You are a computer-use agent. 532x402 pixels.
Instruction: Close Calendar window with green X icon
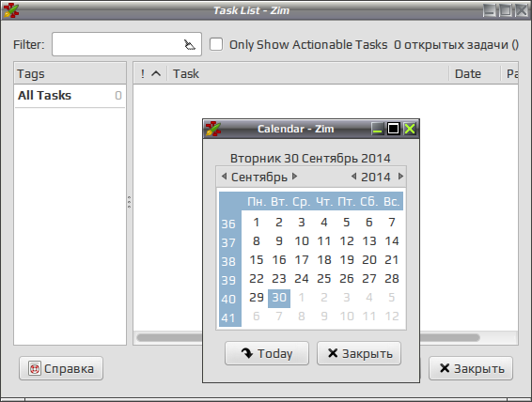410,129
